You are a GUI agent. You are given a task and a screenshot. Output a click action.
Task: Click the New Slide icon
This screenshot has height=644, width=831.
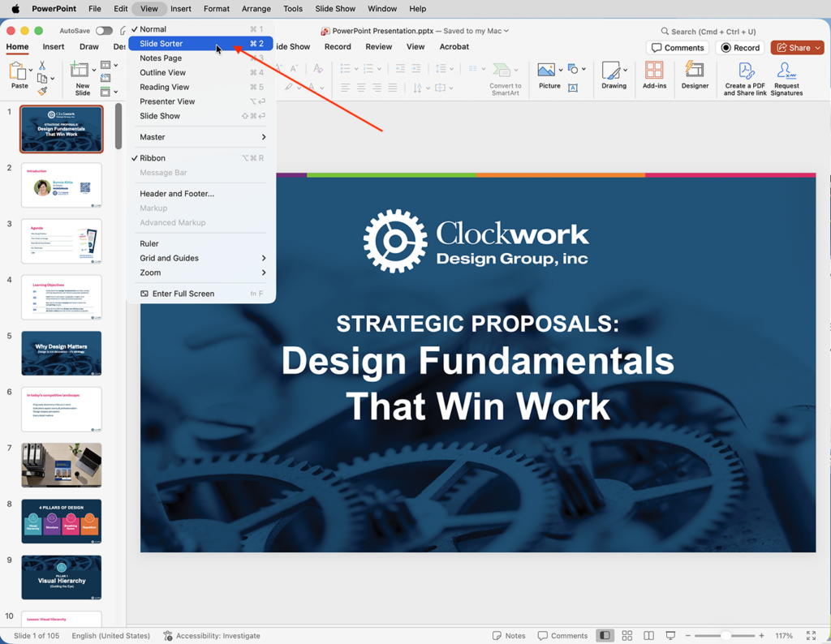click(80, 70)
